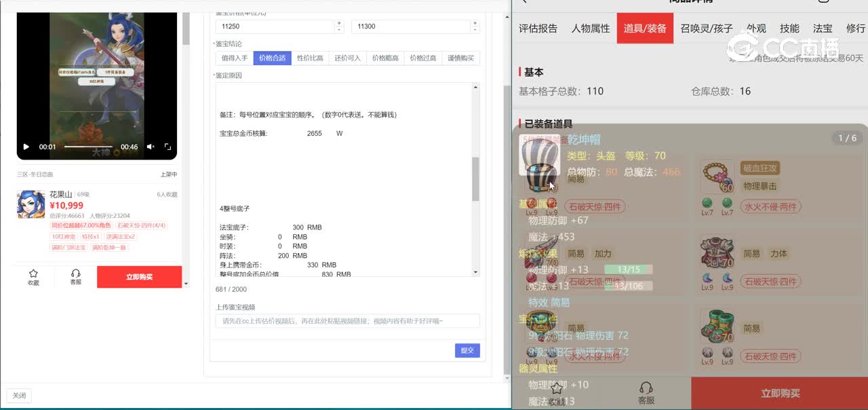The image size is (868, 410).
Task: Click the 乾坤帽 helmet icon
Action: click(x=540, y=155)
